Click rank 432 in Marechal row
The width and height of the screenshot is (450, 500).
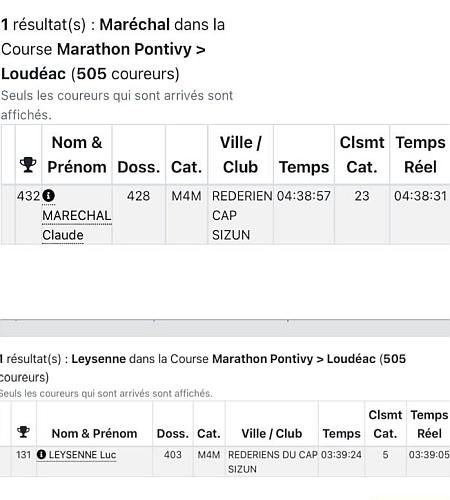click(x=28, y=196)
